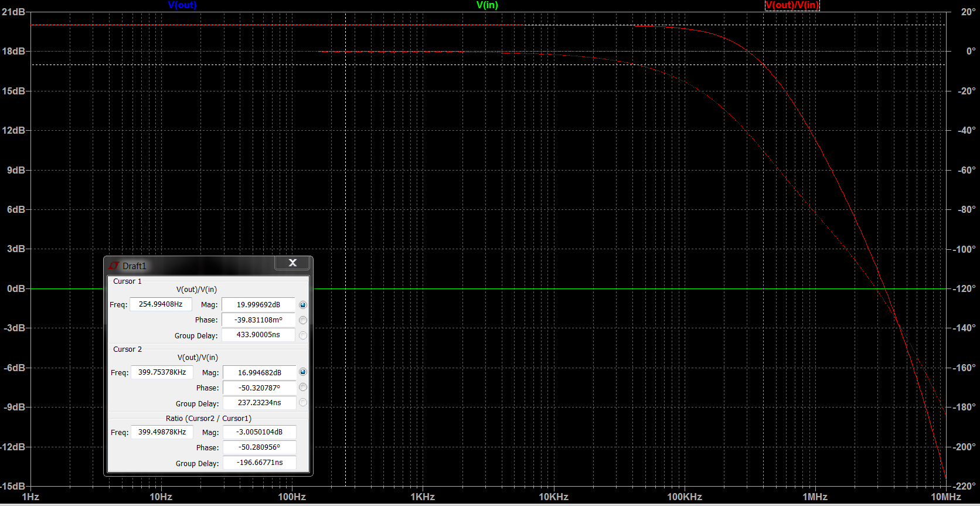The height and width of the screenshot is (506, 980).
Task: Click the 1KHz frequency axis label
Action: click(x=423, y=497)
